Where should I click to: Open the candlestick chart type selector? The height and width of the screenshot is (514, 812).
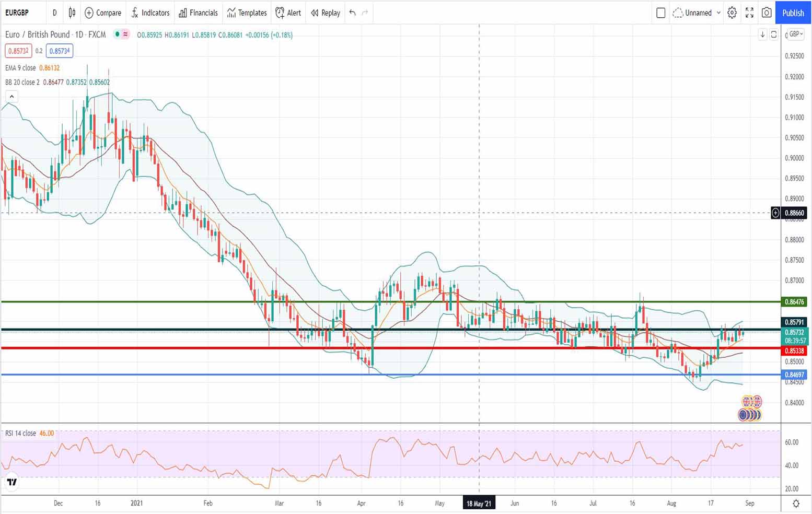(x=72, y=13)
